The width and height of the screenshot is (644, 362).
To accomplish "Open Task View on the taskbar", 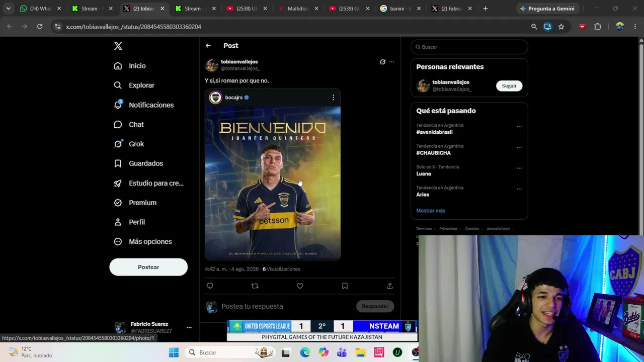I will (286, 352).
